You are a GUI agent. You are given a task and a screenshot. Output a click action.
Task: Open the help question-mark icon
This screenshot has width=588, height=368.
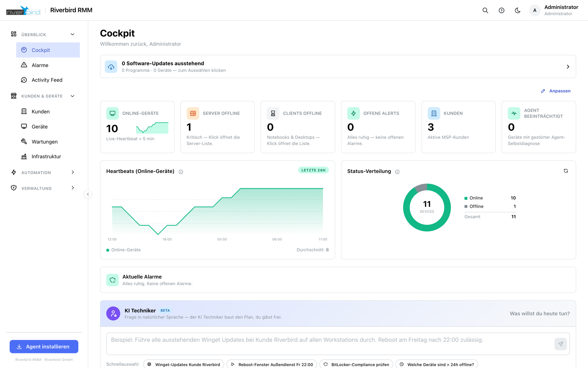point(501,10)
